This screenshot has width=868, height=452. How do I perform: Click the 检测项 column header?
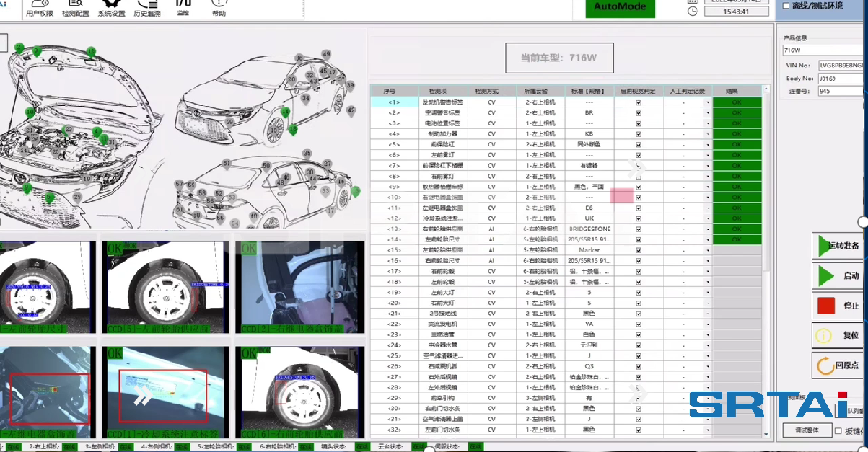click(x=443, y=92)
